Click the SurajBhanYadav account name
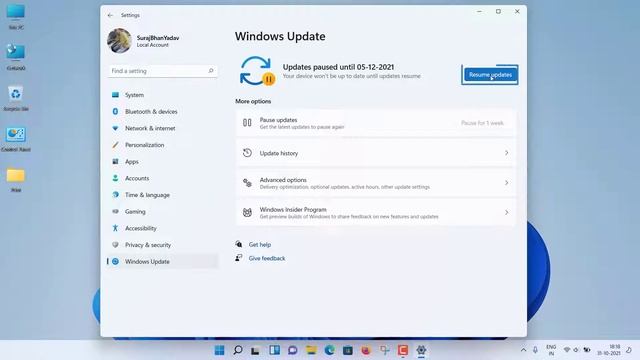Viewport: 640px width, 360px height. click(158, 38)
